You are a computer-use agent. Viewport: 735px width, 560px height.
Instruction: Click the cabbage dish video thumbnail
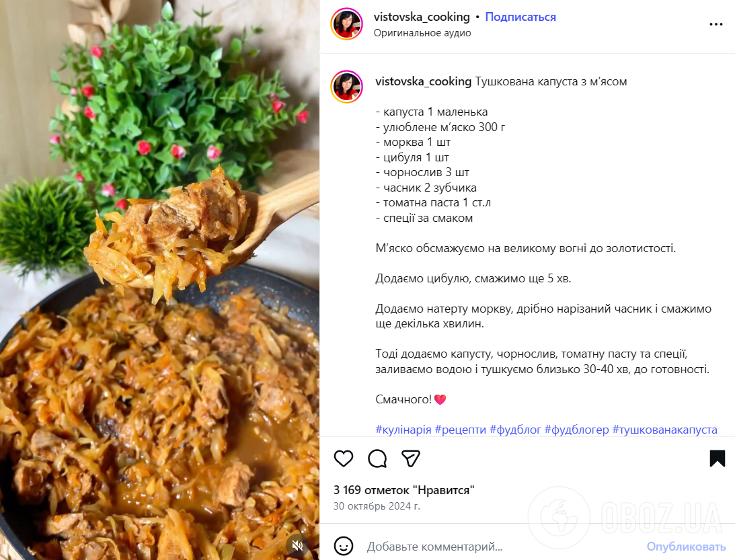click(159, 280)
